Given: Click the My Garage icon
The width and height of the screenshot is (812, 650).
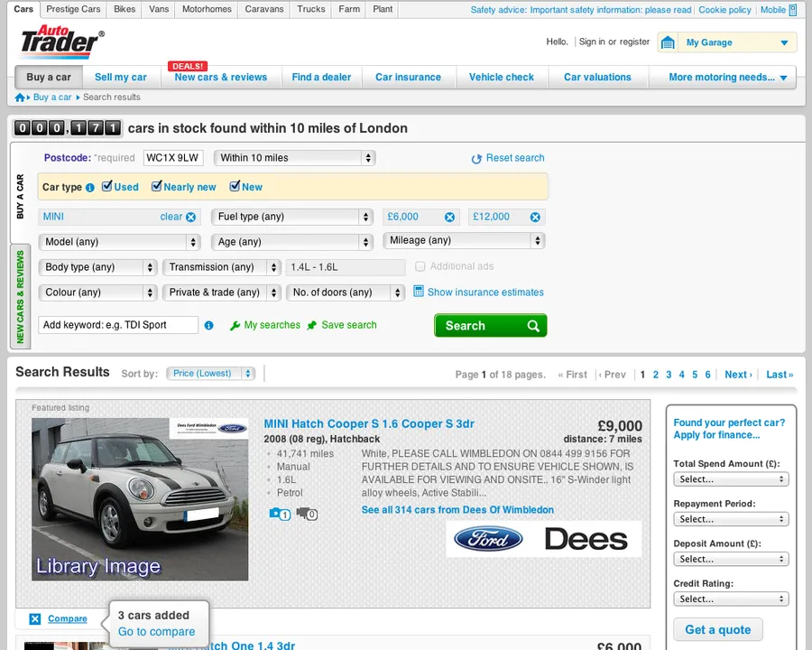Looking at the screenshot, I should [x=668, y=42].
